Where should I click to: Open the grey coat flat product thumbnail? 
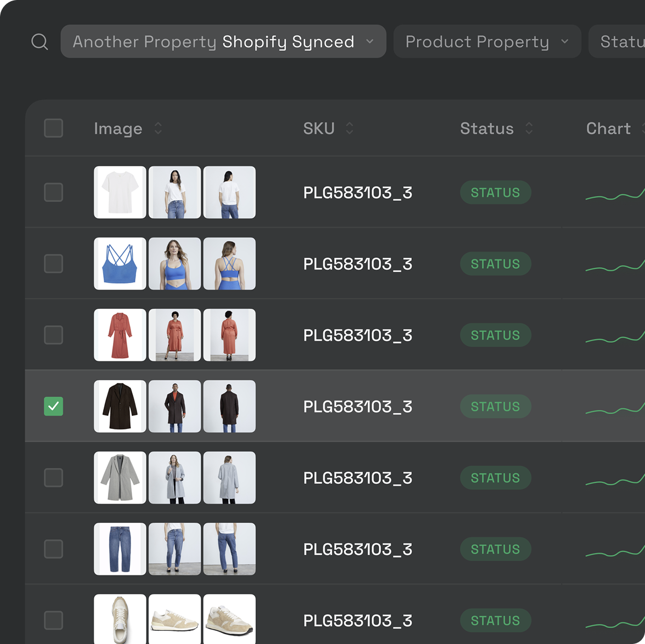pyautogui.click(x=120, y=477)
